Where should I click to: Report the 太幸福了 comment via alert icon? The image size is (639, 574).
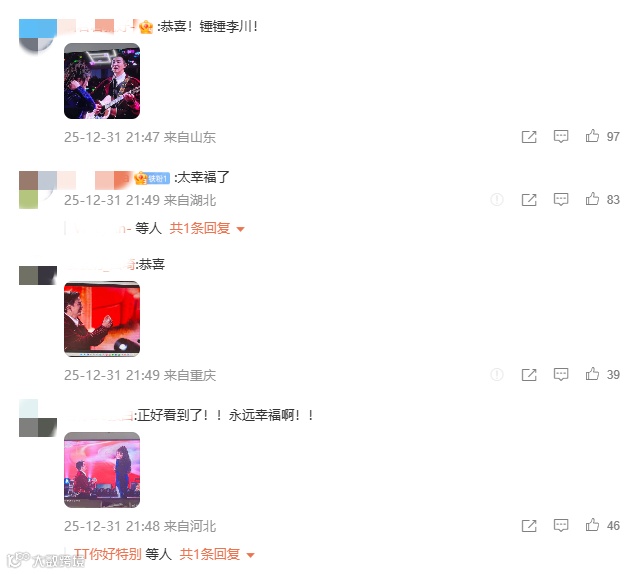(497, 200)
